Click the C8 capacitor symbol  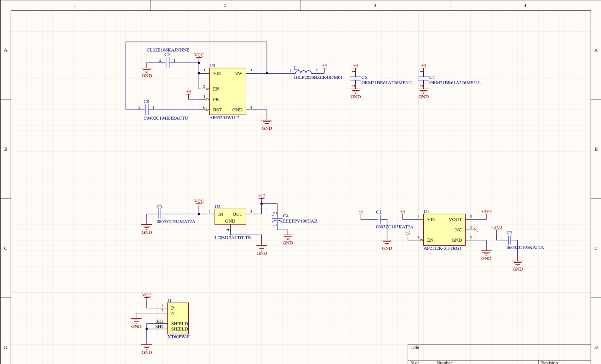point(146,110)
